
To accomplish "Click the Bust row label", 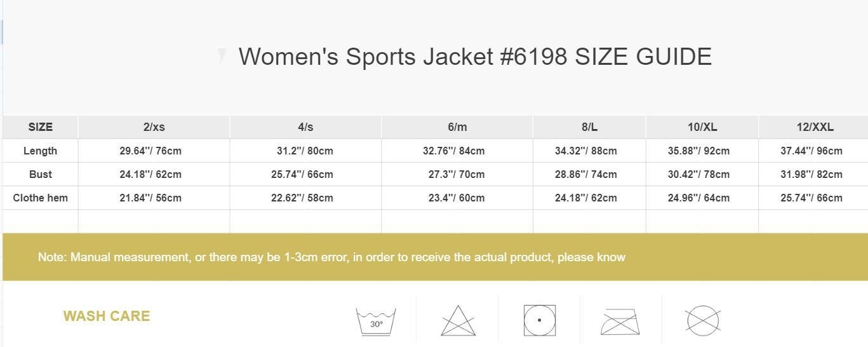I will click(40, 174).
